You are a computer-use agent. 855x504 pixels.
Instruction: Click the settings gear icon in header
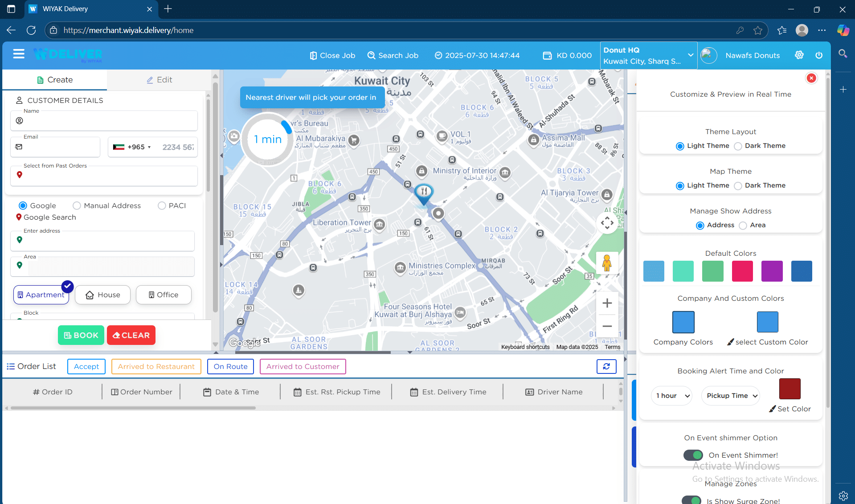coord(799,55)
